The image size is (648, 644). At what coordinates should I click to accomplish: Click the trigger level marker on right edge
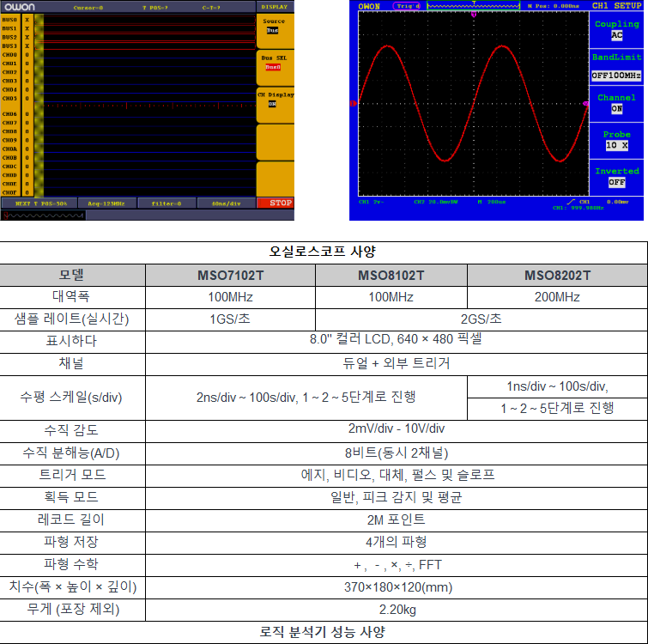585,103
